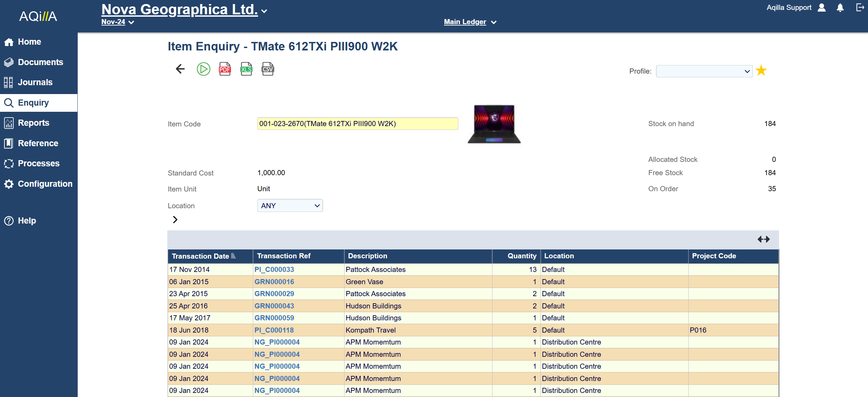
Task: Open Reports in the sidebar
Action: [33, 123]
